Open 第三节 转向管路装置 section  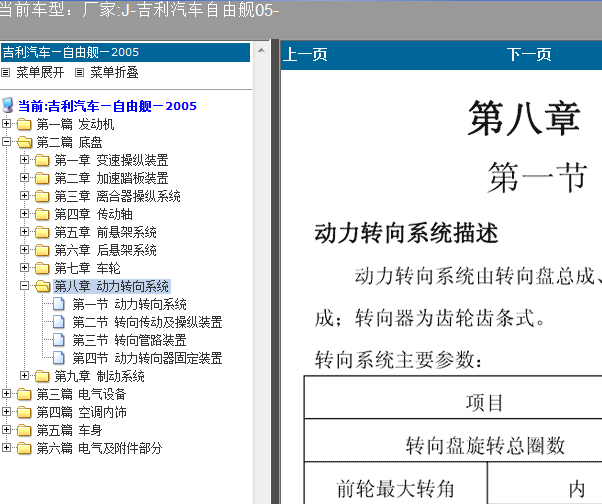tap(129, 340)
